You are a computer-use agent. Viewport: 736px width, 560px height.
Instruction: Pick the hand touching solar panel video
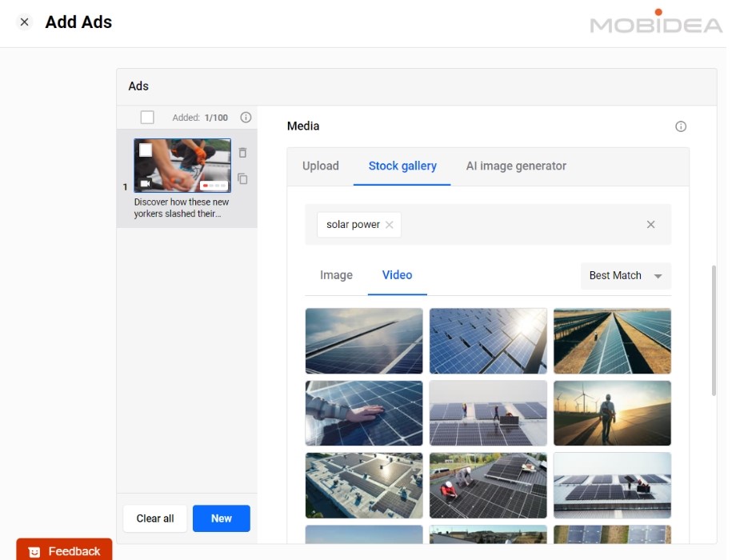(x=364, y=413)
